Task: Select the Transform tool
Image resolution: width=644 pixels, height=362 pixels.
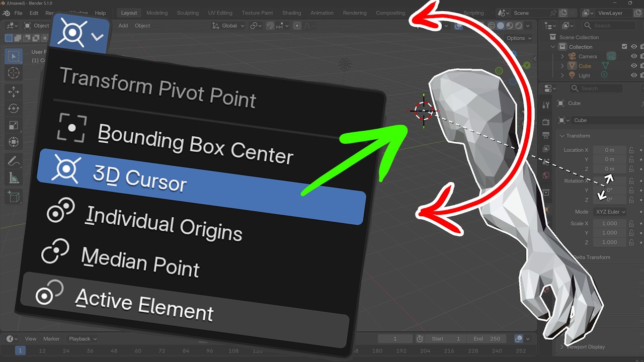Action: 14,142
